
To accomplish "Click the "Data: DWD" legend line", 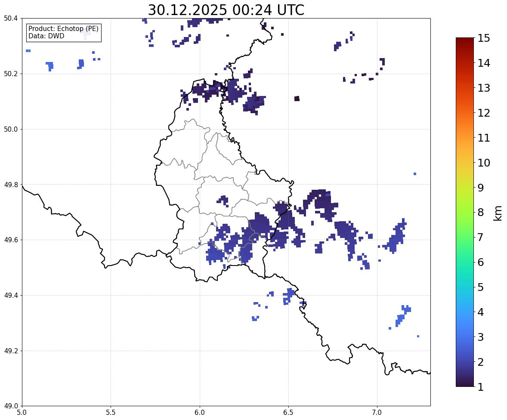I will pos(46,36).
